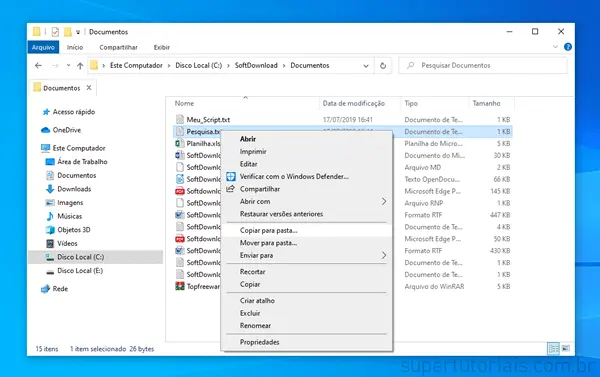Click the back navigation arrow

pos(38,65)
